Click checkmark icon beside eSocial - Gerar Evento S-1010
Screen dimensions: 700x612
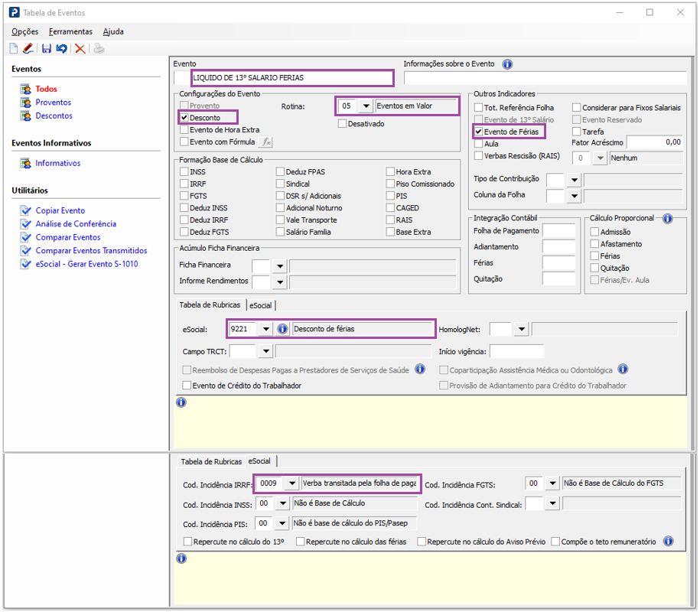(x=26, y=264)
